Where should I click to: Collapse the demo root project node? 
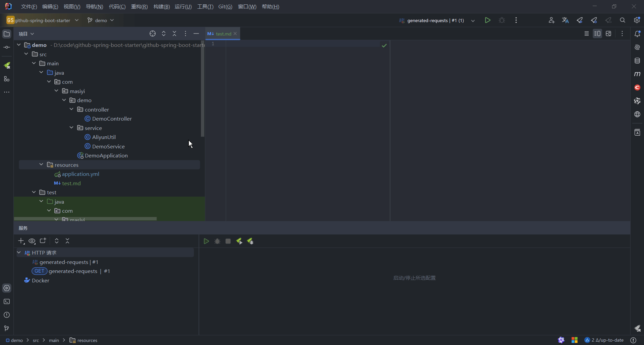pos(19,45)
